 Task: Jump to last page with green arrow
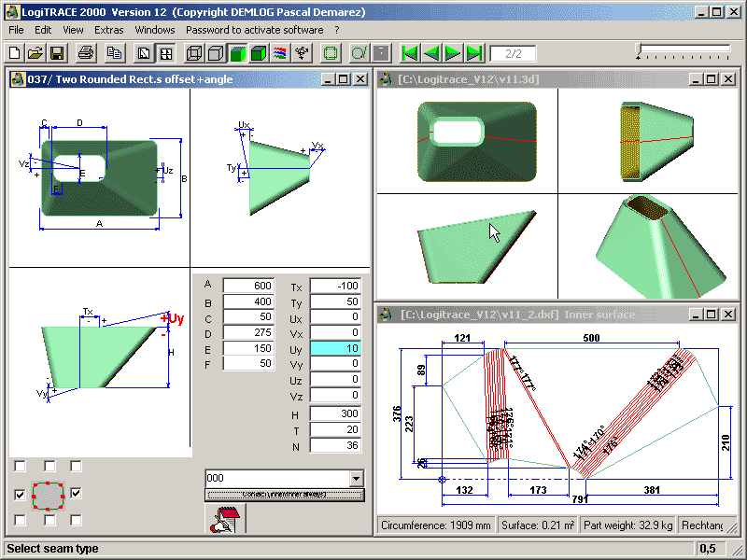coord(474,53)
